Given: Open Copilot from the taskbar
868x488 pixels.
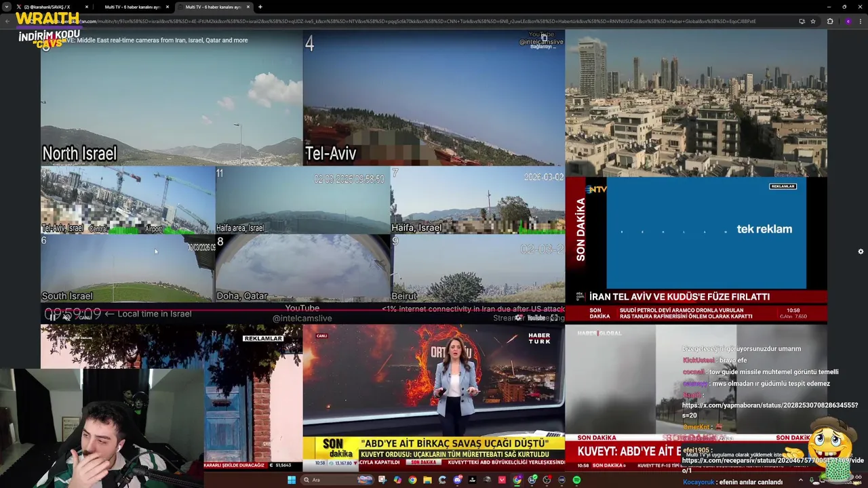Looking at the screenshot, I should point(398,480).
